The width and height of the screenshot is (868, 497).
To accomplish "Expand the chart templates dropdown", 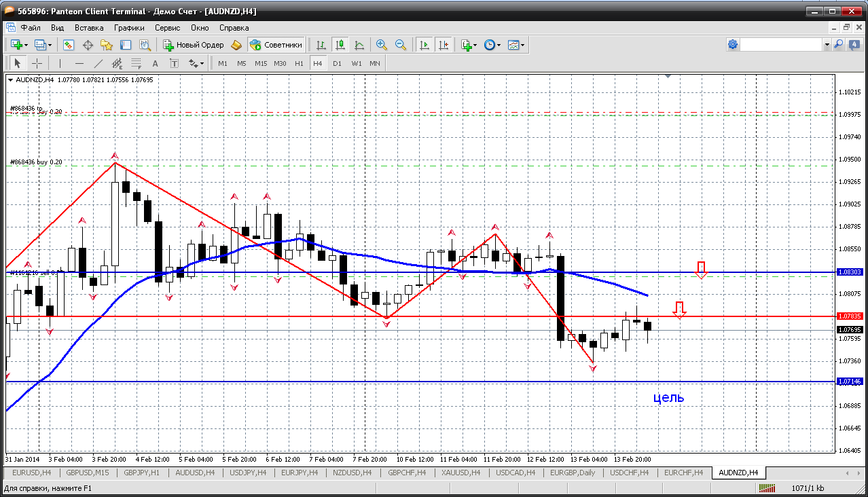I will click(x=523, y=45).
